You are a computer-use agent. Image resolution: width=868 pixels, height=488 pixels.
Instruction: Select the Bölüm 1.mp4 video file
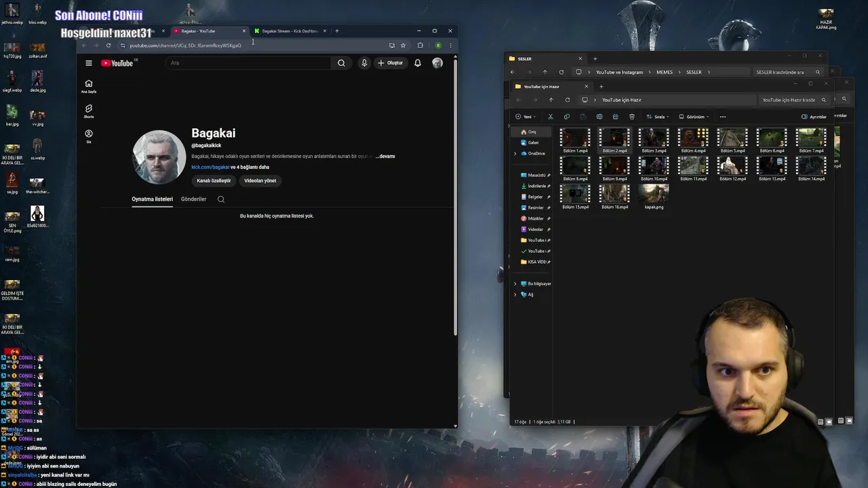tap(575, 141)
